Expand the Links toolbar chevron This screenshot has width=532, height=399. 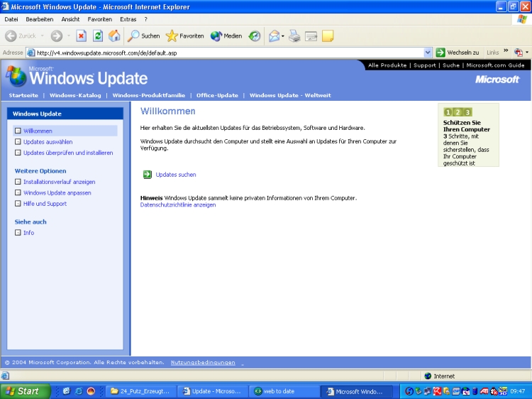click(506, 51)
